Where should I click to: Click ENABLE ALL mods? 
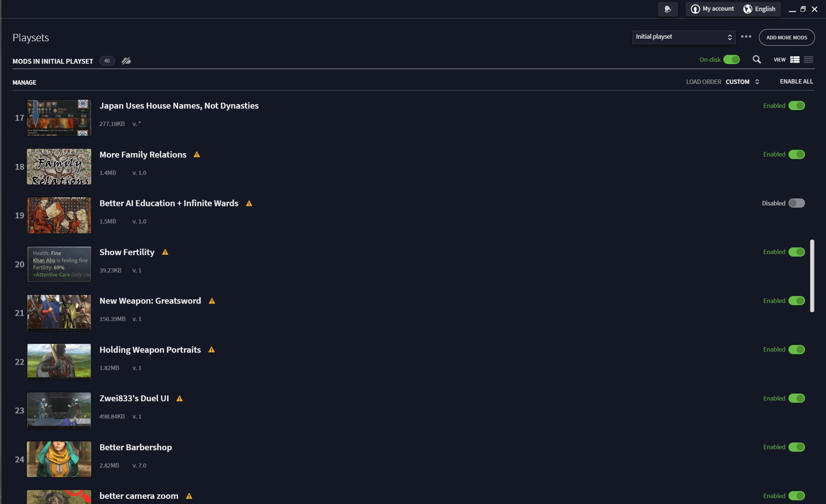point(796,82)
